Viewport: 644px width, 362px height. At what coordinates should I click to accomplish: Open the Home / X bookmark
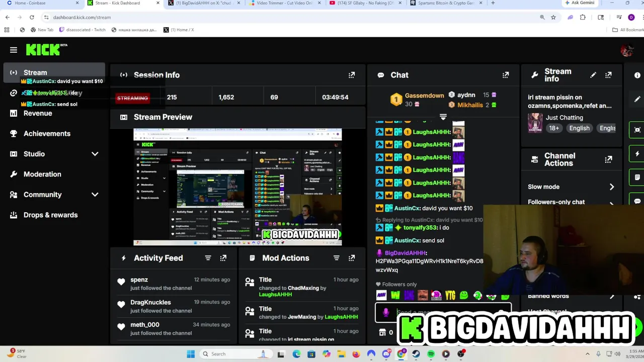tap(179, 30)
